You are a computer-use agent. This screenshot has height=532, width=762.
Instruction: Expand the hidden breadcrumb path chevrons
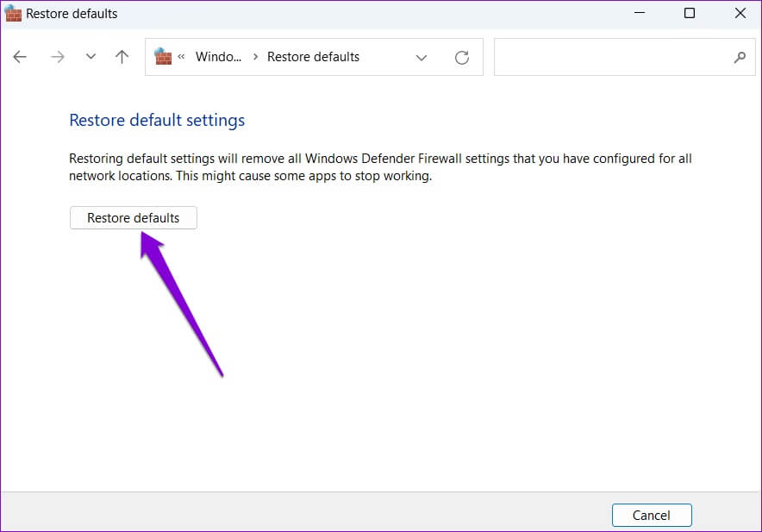click(183, 57)
